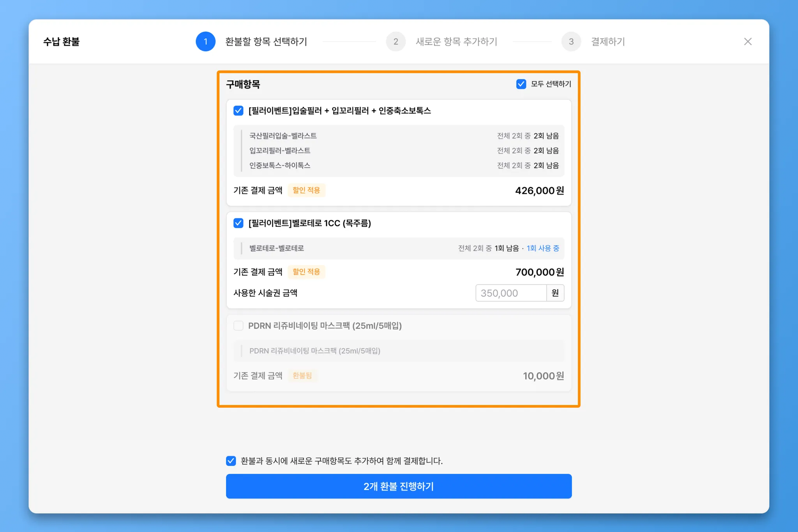Uncheck 입술필러 + 입꼬리필러 package checkbox

[x=238, y=111]
